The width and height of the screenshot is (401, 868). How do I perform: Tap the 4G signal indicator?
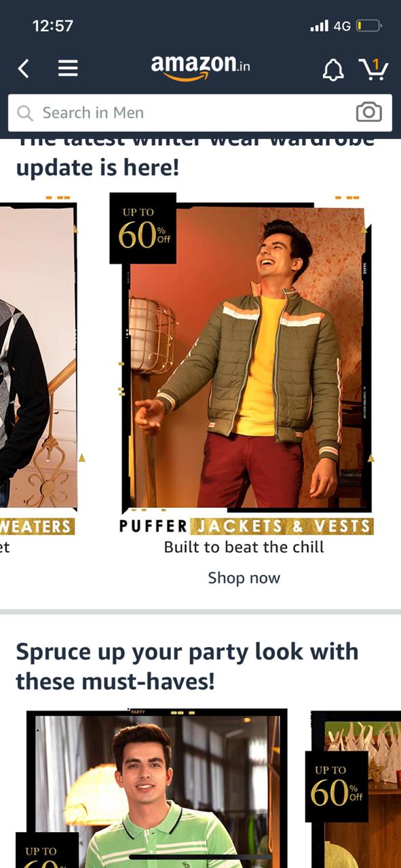tap(330, 26)
